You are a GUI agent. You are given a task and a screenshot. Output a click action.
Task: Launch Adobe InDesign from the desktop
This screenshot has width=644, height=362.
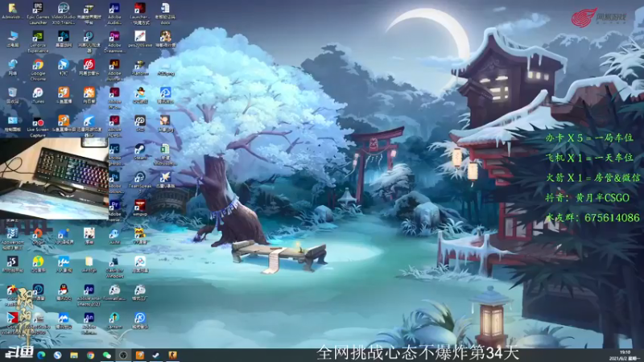(114, 125)
